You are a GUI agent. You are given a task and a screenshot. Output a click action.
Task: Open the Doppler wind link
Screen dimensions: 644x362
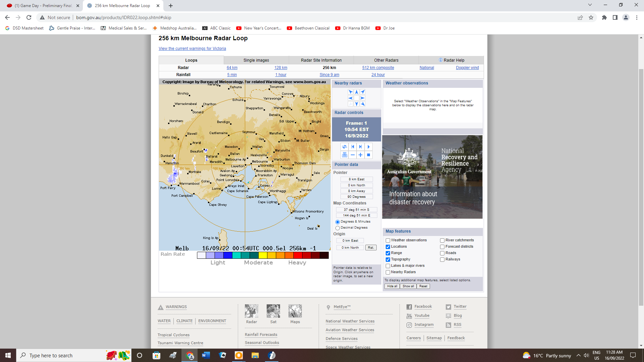click(x=467, y=68)
